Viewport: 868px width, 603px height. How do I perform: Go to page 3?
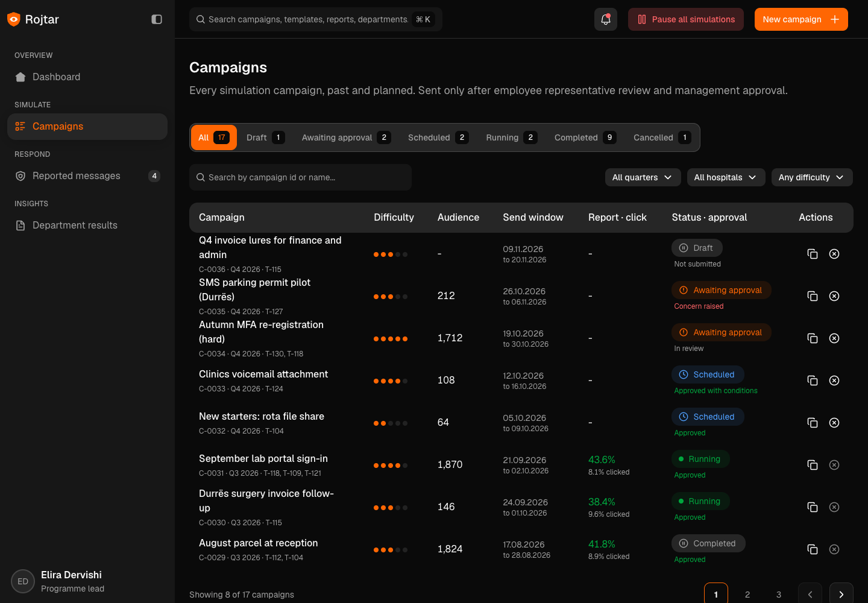tap(779, 595)
